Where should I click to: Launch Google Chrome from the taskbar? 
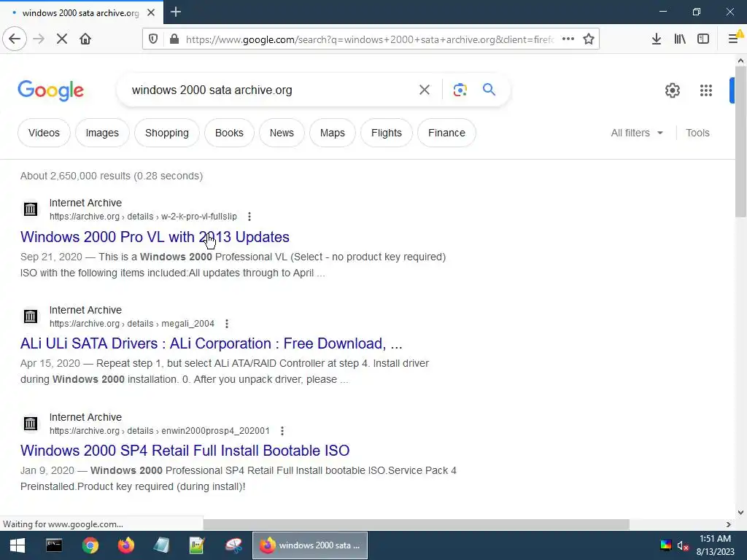90,545
